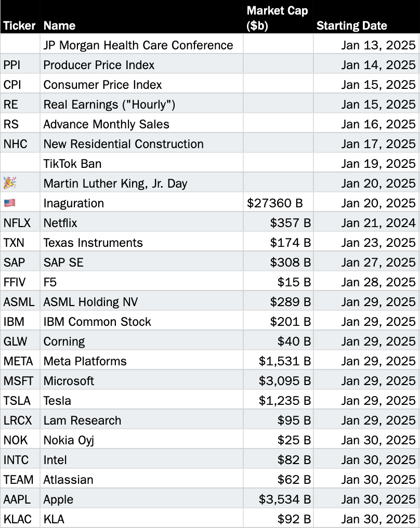The height and width of the screenshot is (528, 420).
Task: Click the Starting Date column header
Action: 352,25
